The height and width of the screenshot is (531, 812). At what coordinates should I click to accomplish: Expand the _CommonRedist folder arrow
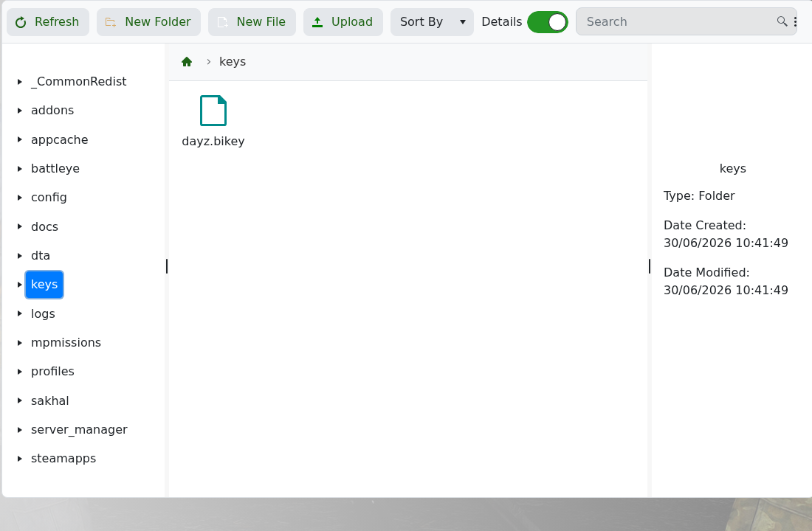coord(20,82)
